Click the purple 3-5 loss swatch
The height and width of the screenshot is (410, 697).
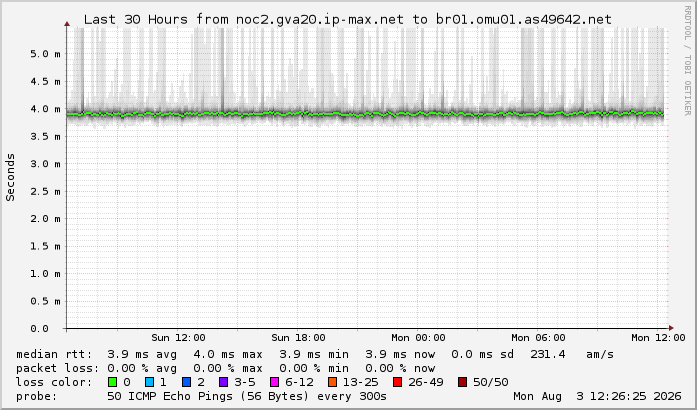[224, 382]
